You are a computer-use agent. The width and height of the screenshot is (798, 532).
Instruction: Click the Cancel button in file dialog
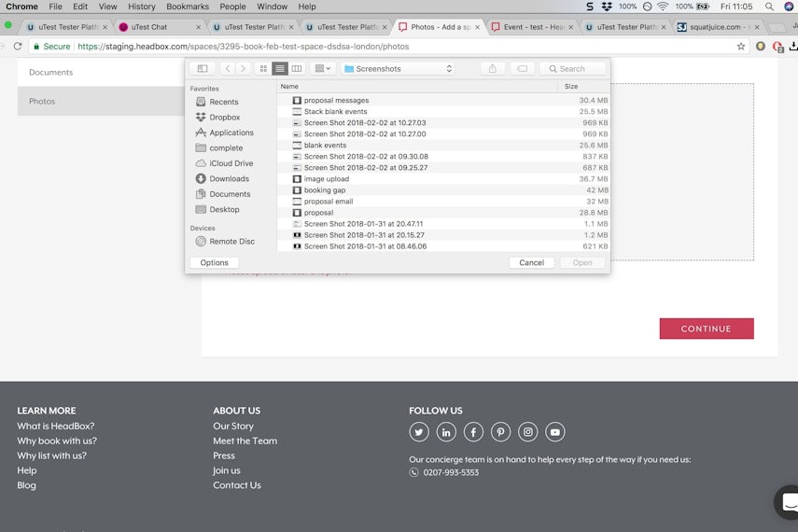[x=531, y=262]
